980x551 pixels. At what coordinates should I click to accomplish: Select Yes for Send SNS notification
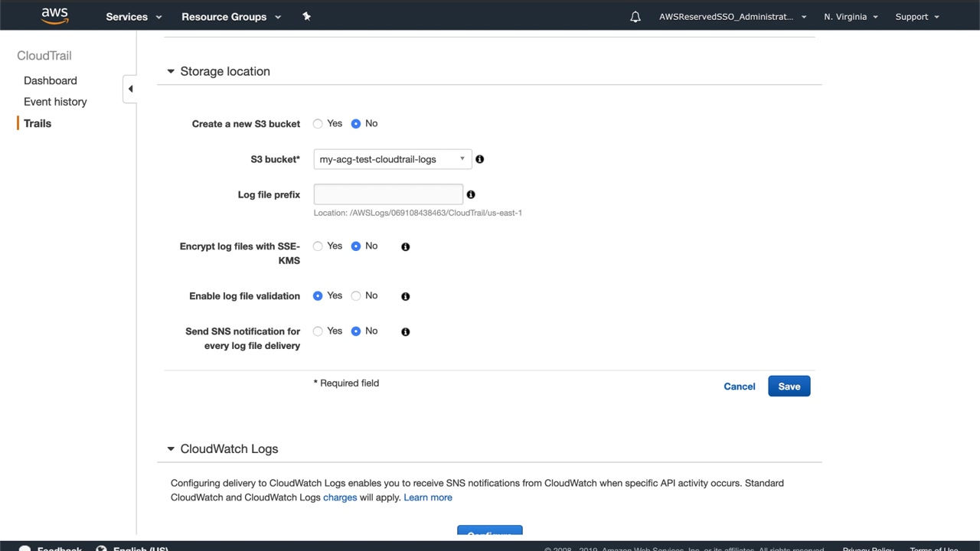pos(318,331)
